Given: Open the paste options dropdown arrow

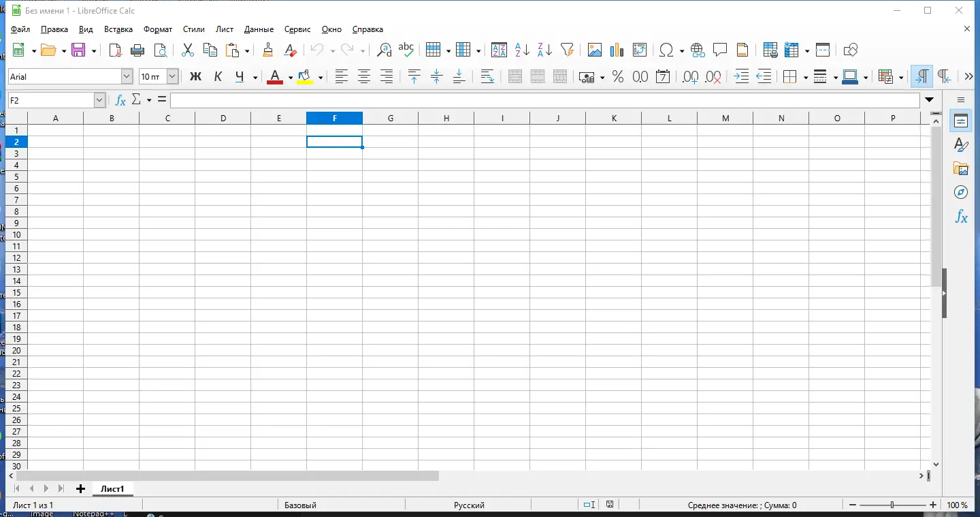Looking at the screenshot, I should [x=247, y=50].
